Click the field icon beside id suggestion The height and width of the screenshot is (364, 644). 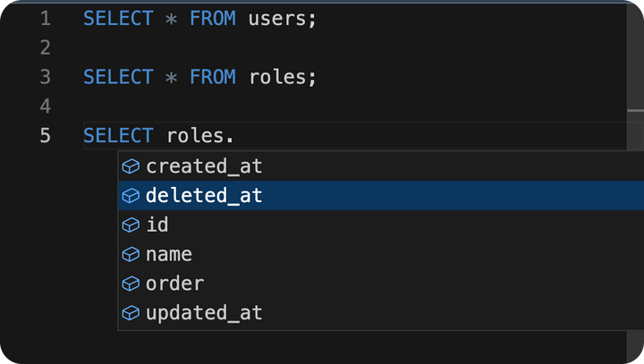coord(131,225)
